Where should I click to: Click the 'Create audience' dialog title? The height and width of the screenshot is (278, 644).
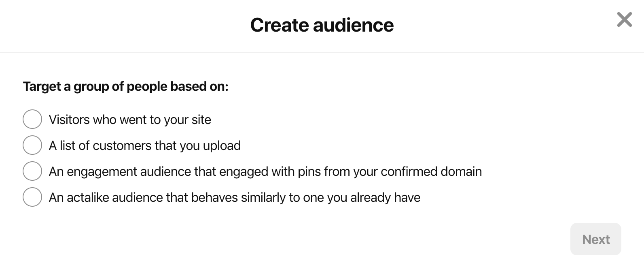coord(322,25)
